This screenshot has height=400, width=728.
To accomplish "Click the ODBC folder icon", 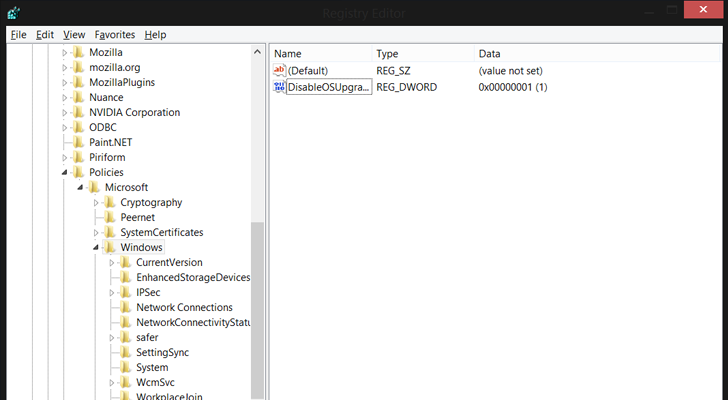I will point(78,127).
